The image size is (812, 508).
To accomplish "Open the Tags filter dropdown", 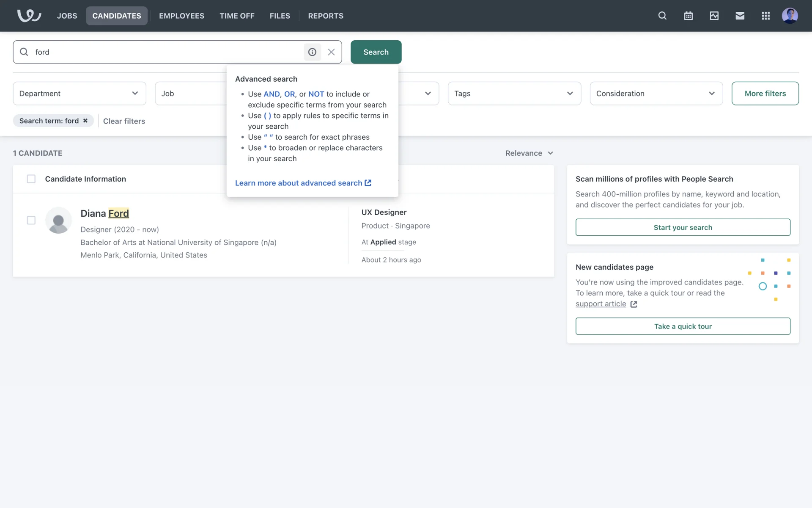I will [514, 94].
